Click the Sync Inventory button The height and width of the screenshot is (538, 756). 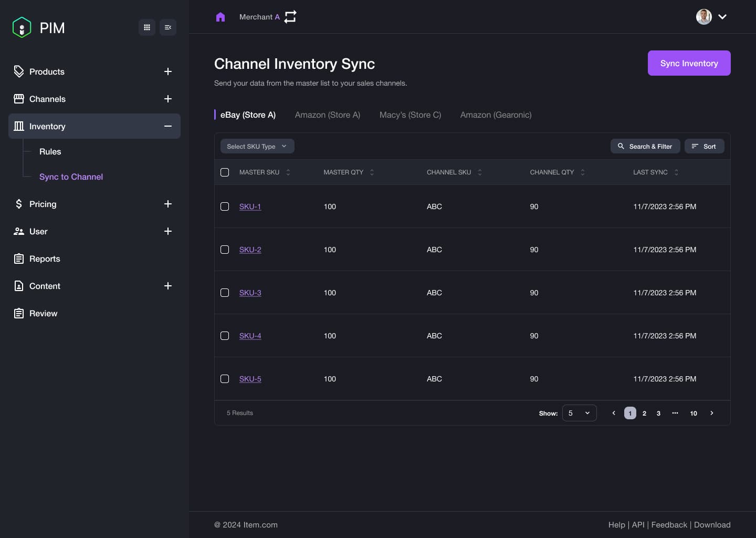(689, 63)
